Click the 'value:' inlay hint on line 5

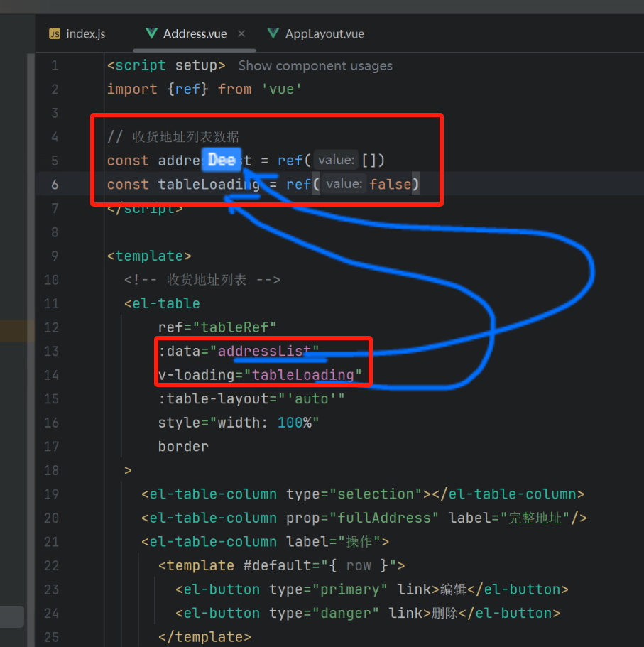click(336, 160)
